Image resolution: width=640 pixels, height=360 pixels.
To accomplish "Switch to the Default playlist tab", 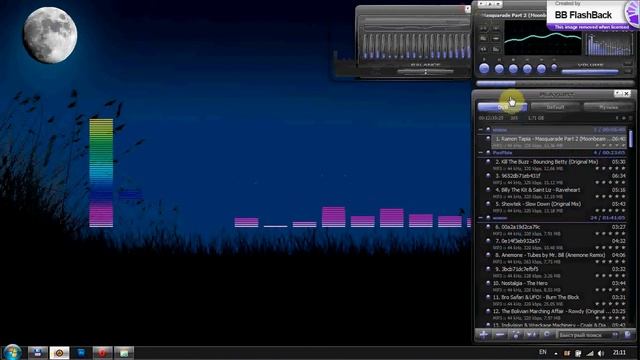I will coord(555,107).
